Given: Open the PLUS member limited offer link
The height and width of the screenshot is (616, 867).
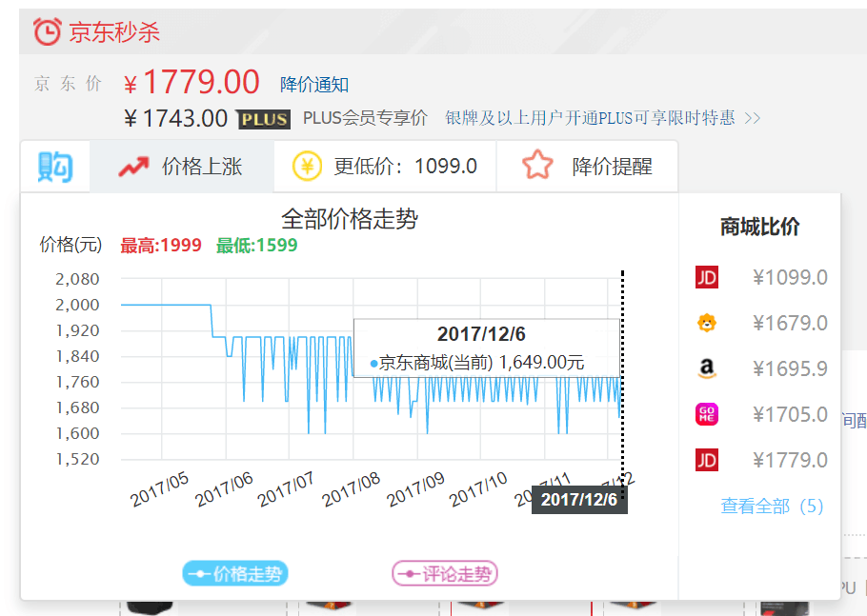Looking at the screenshot, I should click(590, 118).
